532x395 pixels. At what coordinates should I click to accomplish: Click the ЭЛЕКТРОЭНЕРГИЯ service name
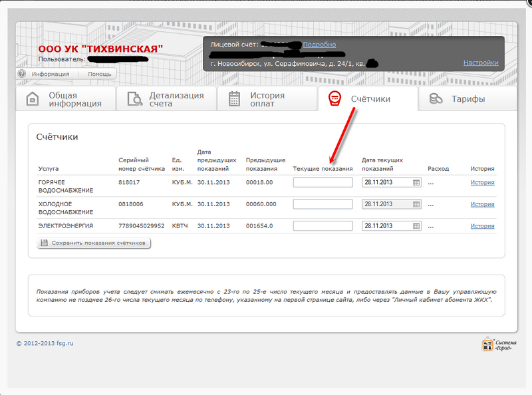click(x=65, y=226)
